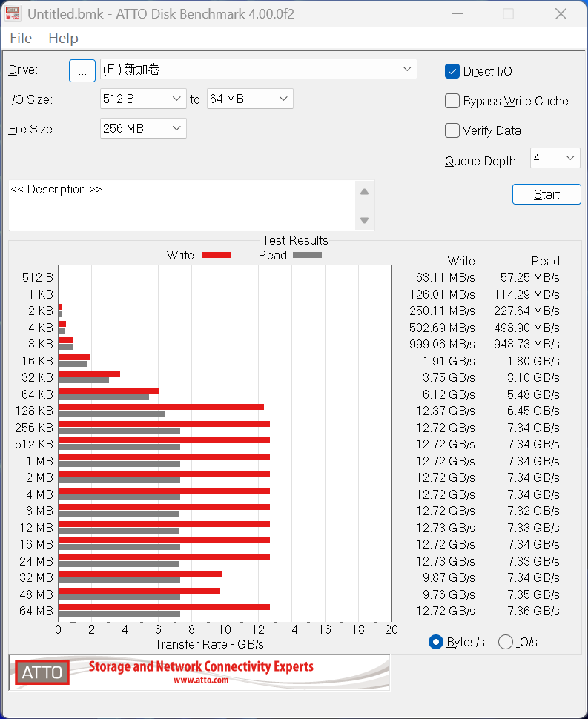The image size is (588, 719).
Task: Click the 512 B row label
Action: 38,277
